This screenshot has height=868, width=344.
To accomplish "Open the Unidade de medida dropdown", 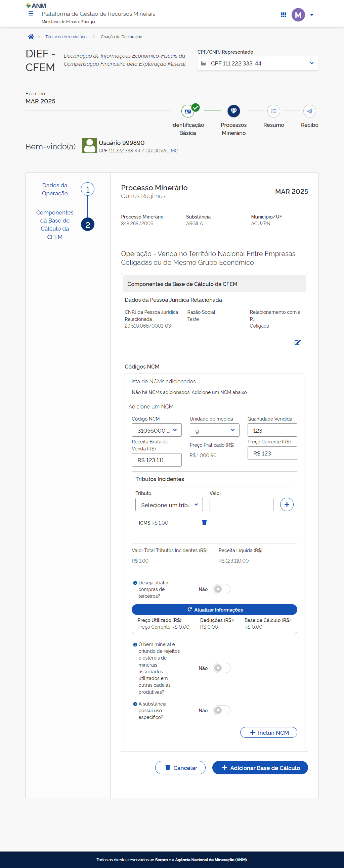I will click(214, 430).
